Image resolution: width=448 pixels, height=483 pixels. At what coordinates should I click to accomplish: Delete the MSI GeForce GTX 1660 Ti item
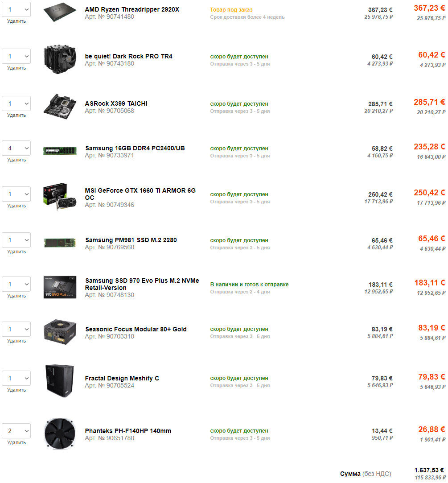16,206
